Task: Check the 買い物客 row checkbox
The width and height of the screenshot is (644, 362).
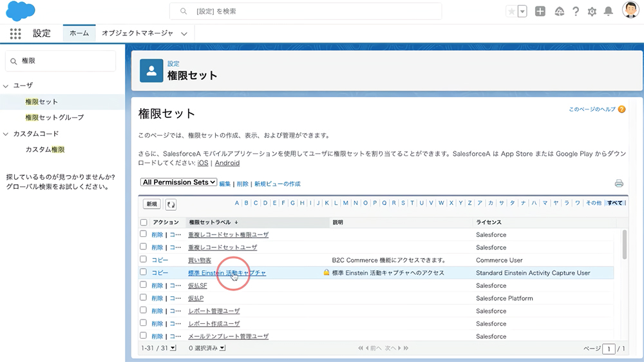Action: pyautogui.click(x=144, y=260)
